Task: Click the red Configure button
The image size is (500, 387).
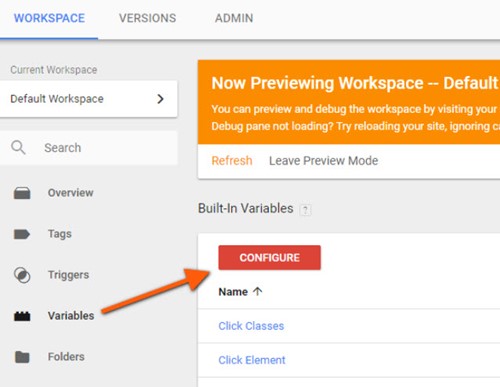Action: 270,258
